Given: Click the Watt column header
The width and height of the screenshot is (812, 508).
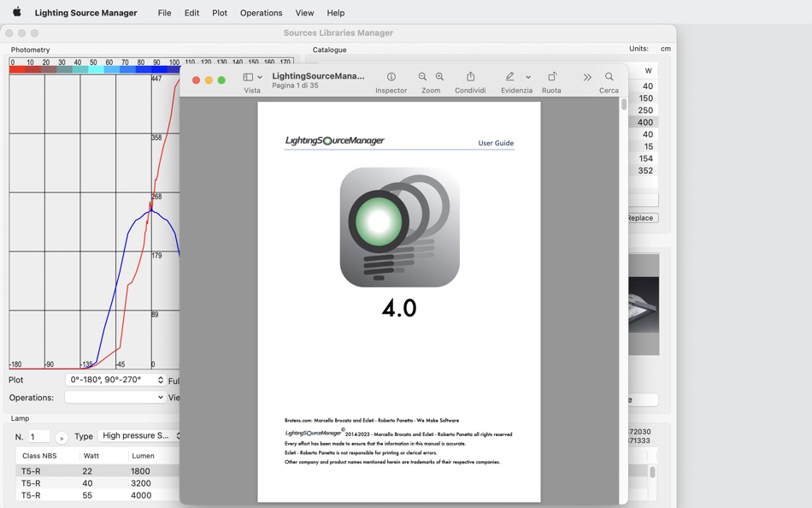Looking at the screenshot, I should click(x=91, y=456).
